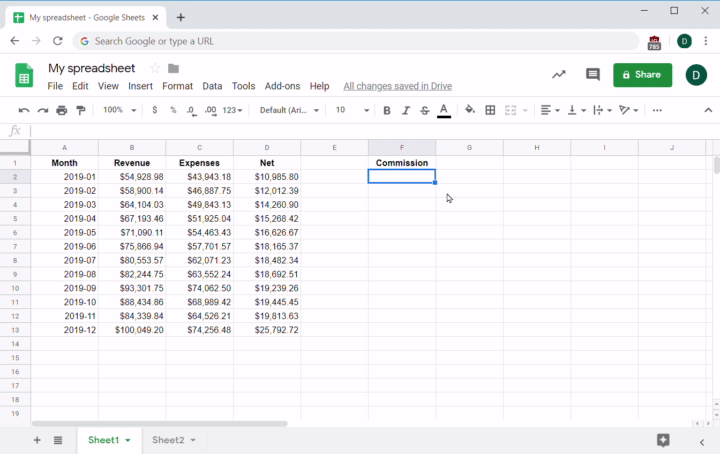Toggle strikethrough formatting
The image size is (720, 454).
[425, 110]
